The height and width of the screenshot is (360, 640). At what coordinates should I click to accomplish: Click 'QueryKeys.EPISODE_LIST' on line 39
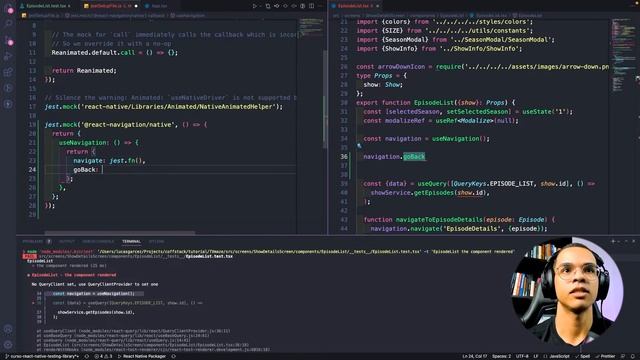493,184
